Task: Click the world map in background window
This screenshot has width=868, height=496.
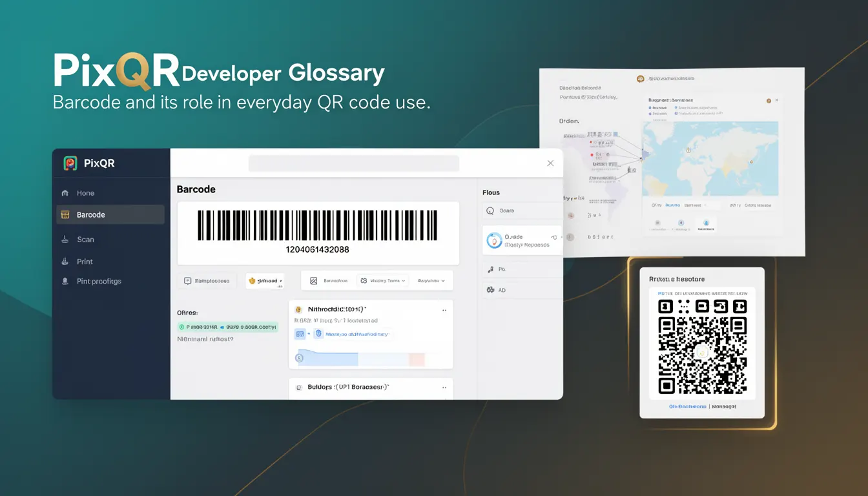Action: point(710,159)
